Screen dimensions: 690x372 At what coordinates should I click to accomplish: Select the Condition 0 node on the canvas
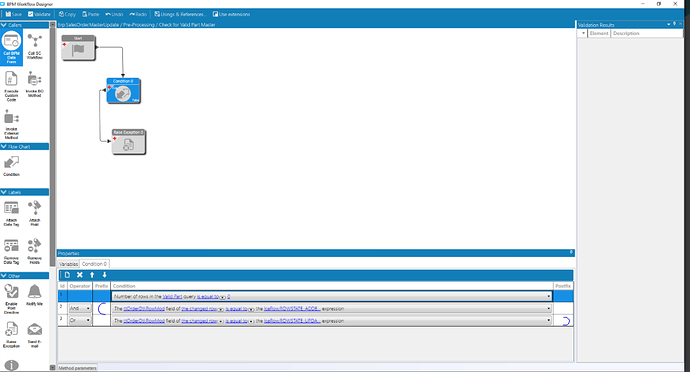[124, 91]
